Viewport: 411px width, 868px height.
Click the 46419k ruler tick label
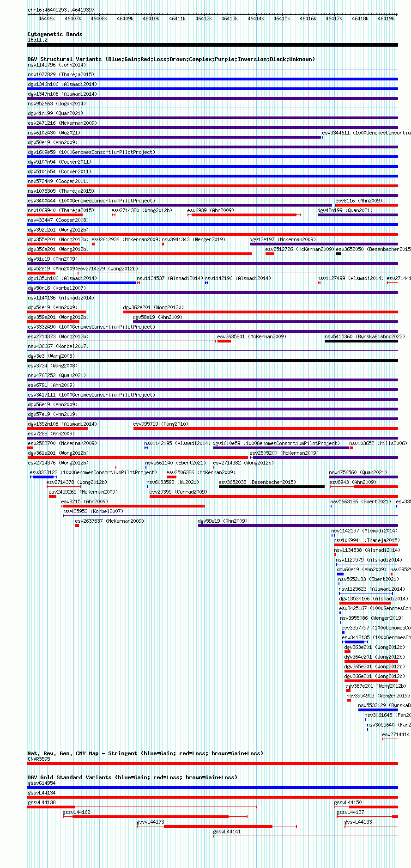[386, 19]
